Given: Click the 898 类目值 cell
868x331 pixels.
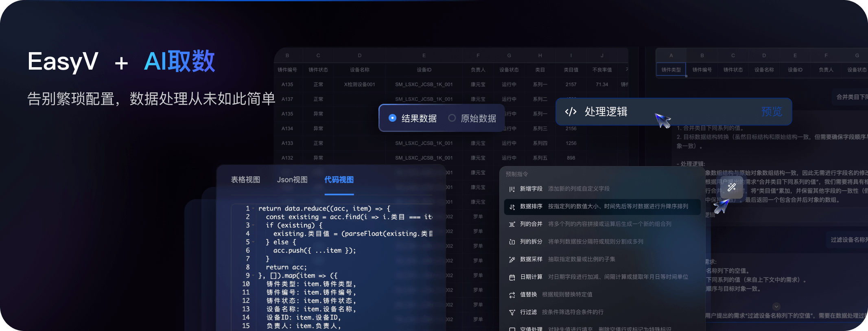Looking at the screenshot, I should [571, 158].
